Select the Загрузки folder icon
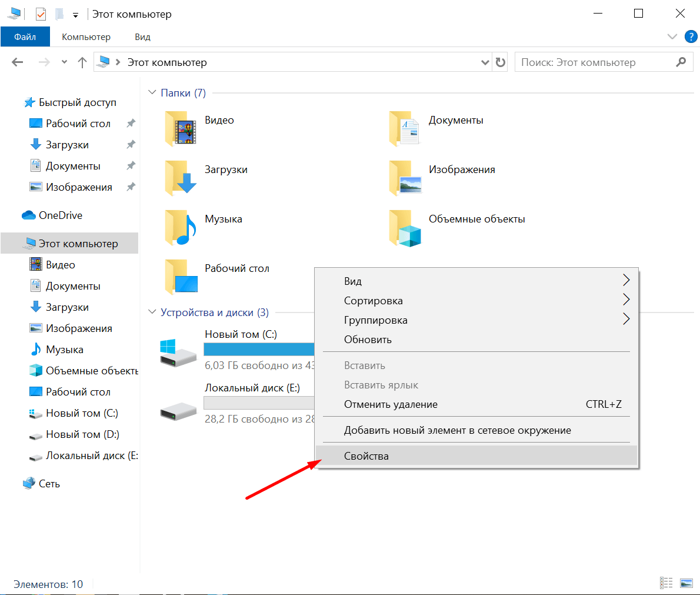This screenshot has height=595, width=700. click(x=181, y=178)
